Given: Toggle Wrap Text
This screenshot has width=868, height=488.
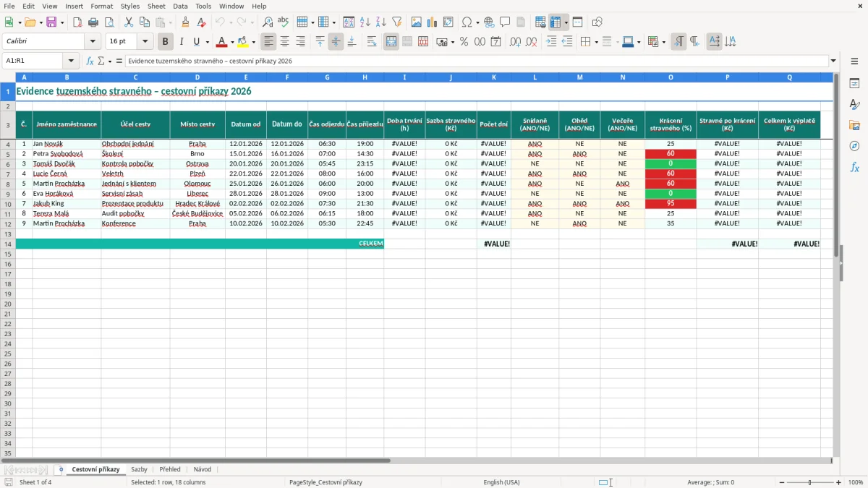Looking at the screenshot, I should [x=372, y=42].
